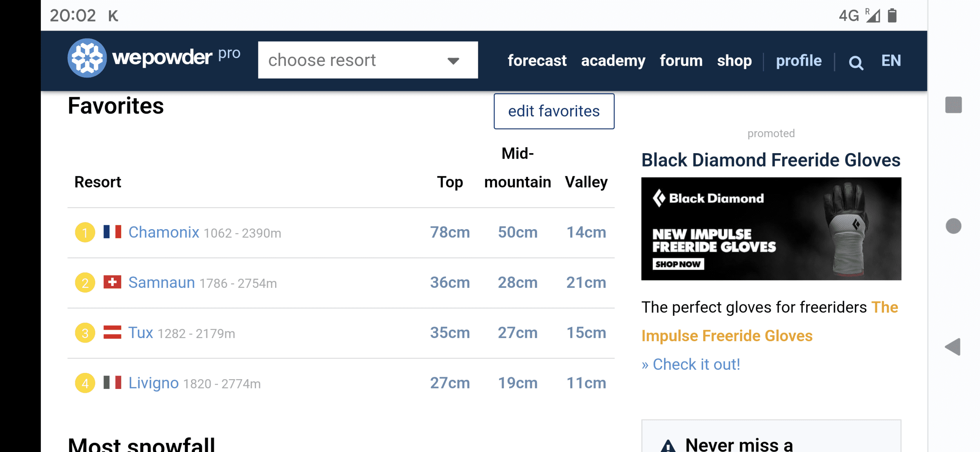Open the forum page
Screen dimensions: 980x452
(x=681, y=61)
